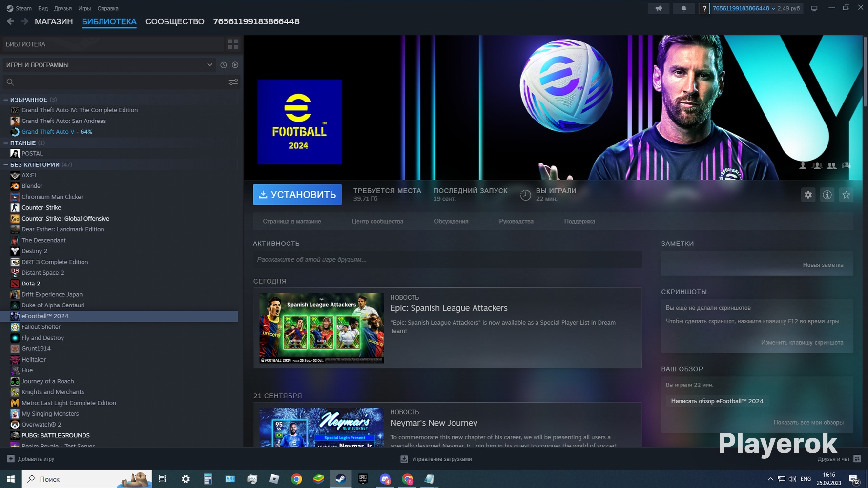Collapse the ИЗБРАННОЕ category
The height and width of the screenshot is (488, 868).
point(6,100)
